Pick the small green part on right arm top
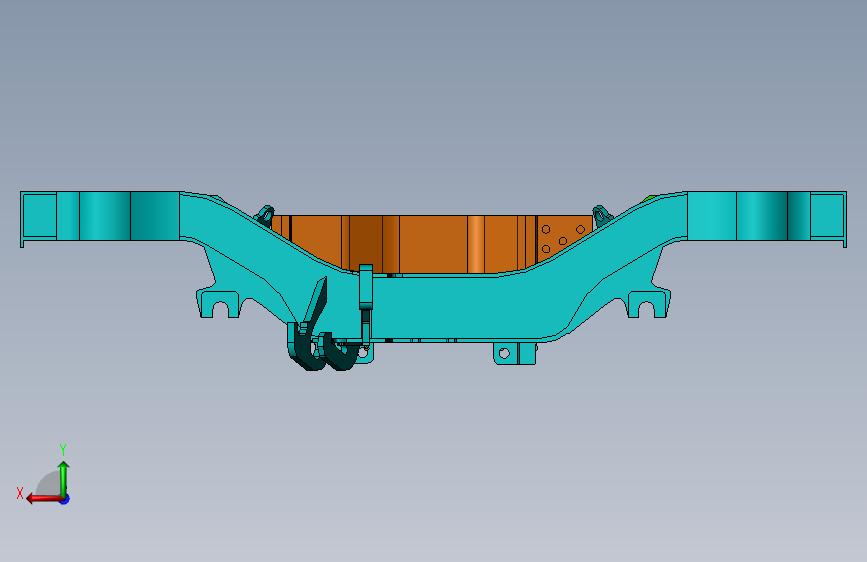The height and width of the screenshot is (562, 867). click(x=651, y=197)
